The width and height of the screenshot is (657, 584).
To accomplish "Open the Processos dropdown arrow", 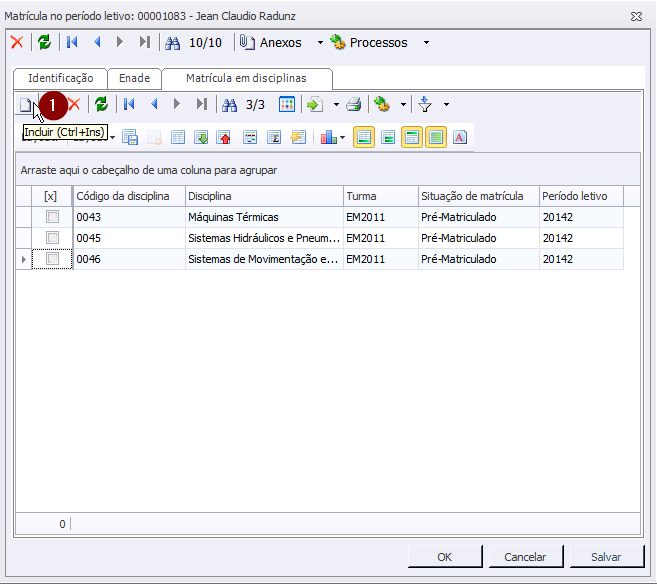I will coord(426,43).
